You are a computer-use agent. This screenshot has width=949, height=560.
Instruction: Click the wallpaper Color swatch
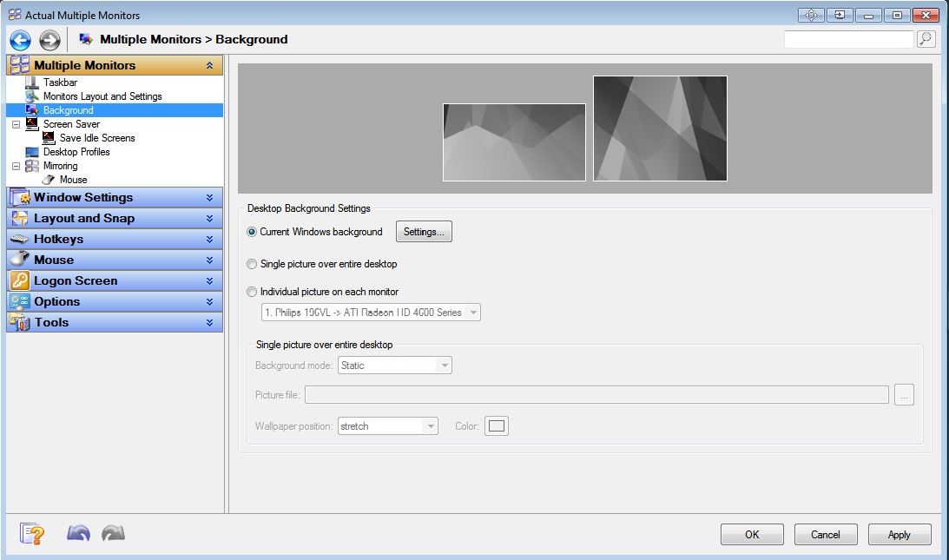tap(496, 426)
